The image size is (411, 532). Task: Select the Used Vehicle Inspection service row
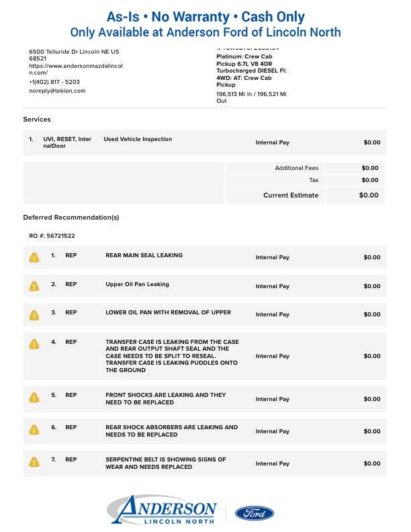click(138, 140)
